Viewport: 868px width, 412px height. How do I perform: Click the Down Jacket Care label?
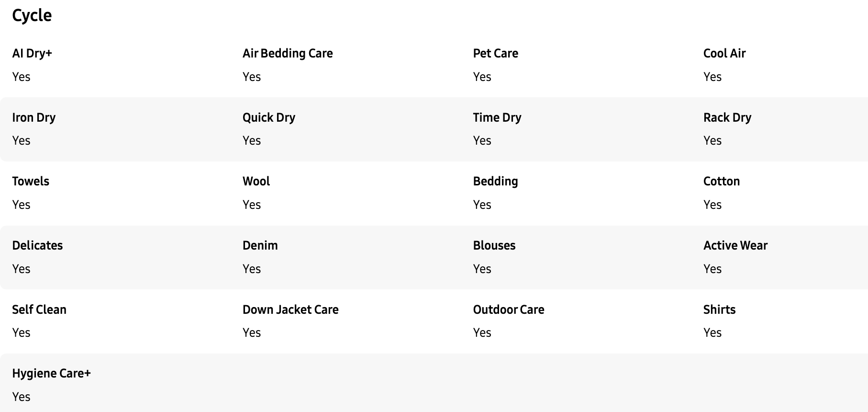290,309
